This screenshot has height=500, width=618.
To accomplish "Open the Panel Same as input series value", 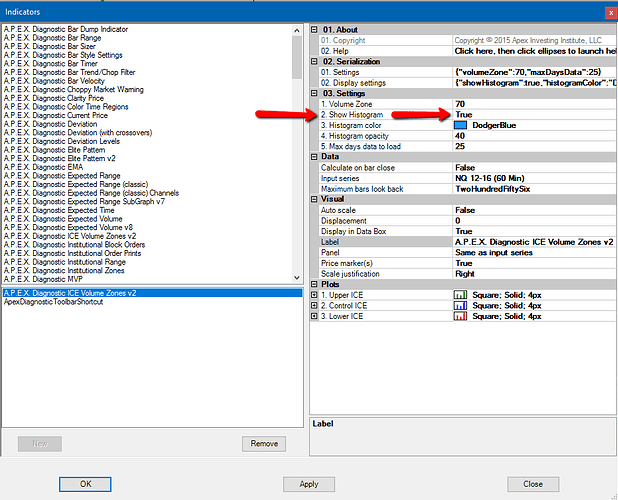I will click(x=535, y=253).
